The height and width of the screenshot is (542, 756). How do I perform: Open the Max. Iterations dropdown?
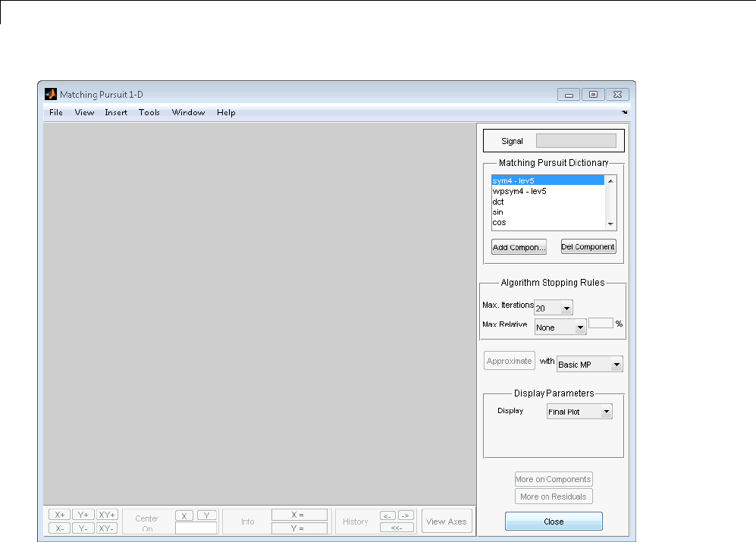pos(553,308)
